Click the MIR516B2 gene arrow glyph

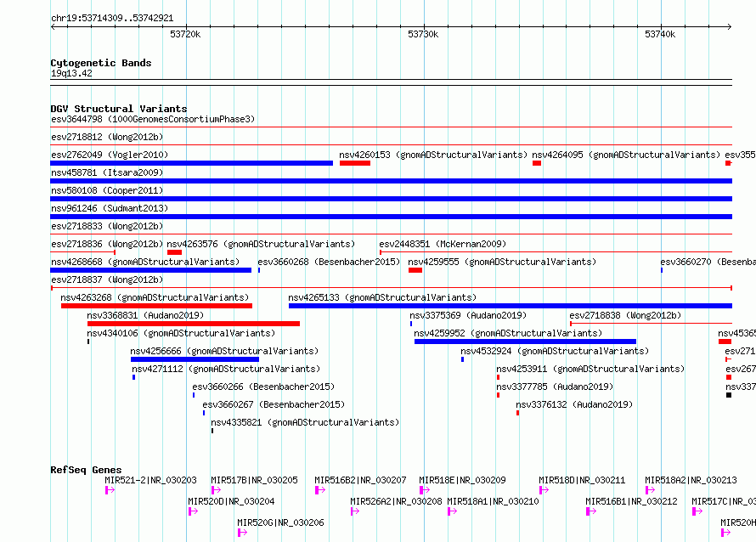[x=320, y=490]
